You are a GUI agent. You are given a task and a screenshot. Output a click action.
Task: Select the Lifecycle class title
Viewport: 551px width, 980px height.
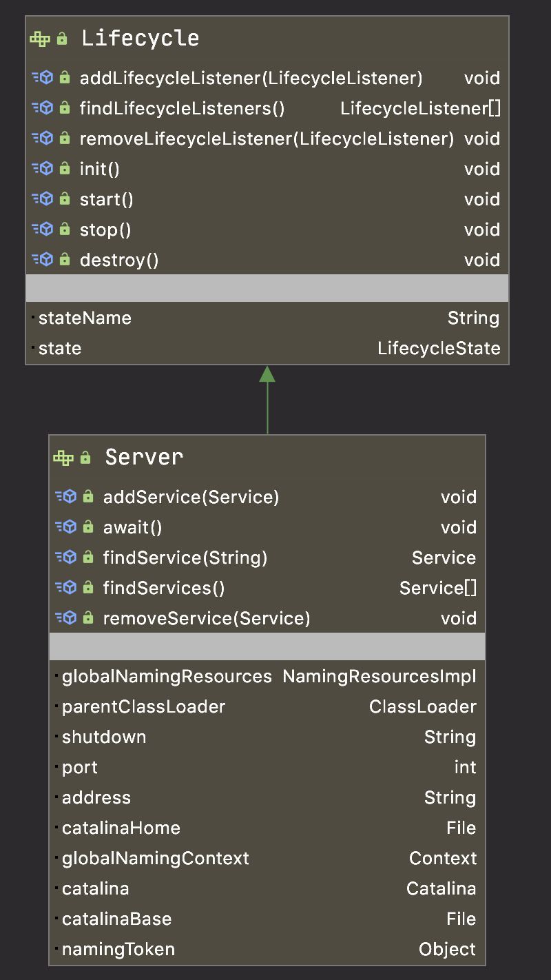(140, 39)
